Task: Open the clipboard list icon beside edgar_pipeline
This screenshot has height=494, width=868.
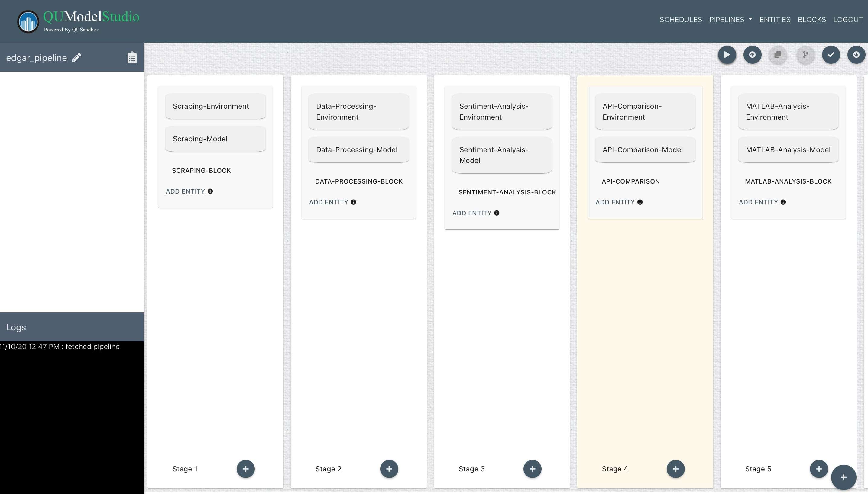Action: [132, 58]
